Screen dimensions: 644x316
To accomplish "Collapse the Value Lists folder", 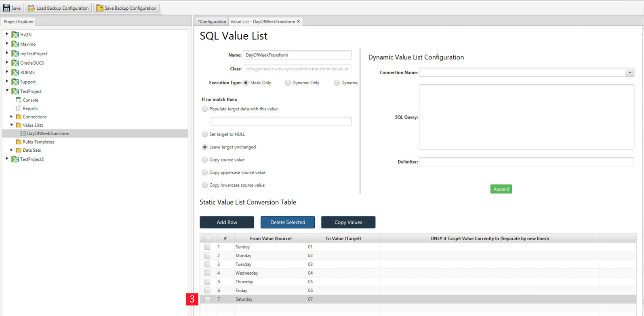I will pos(12,125).
